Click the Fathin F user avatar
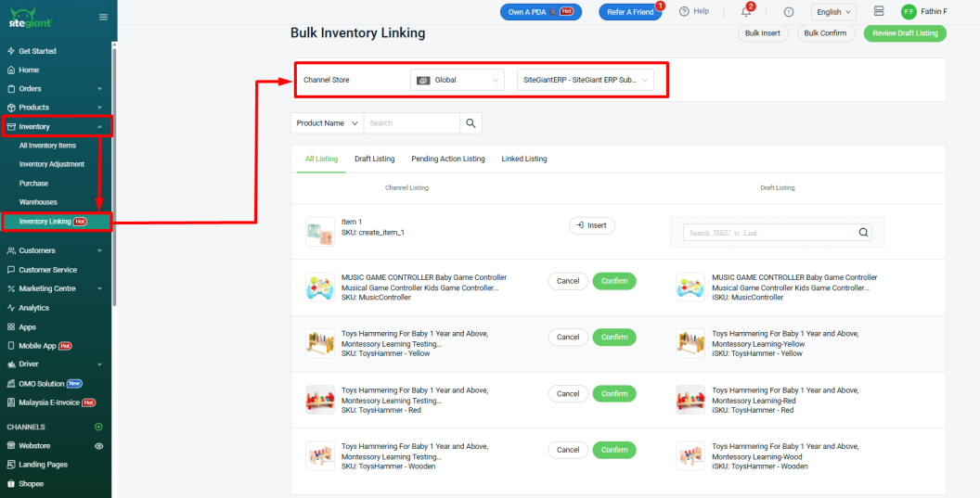 click(908, 12)
